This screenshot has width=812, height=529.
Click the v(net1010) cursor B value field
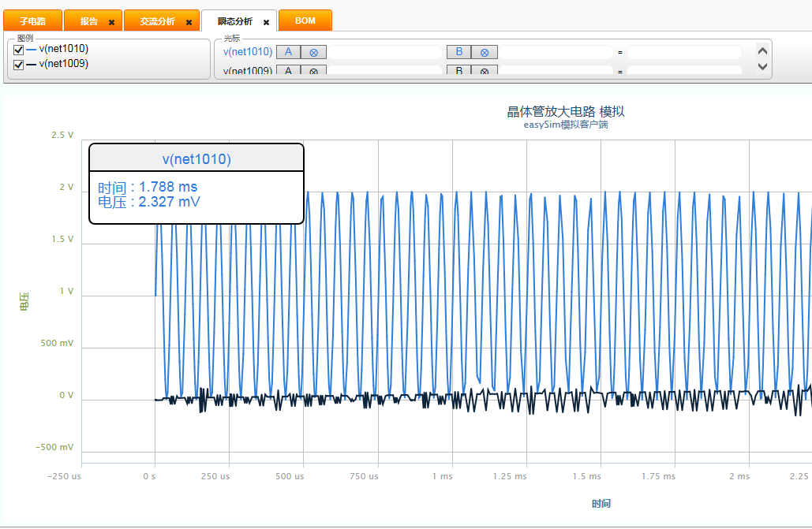tap(556, 52)
